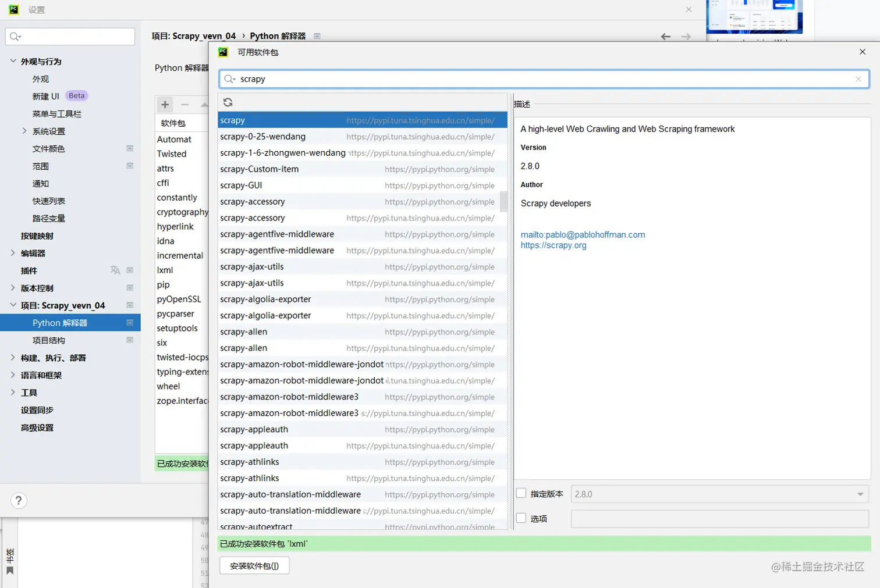Click the project-level icon beside Python 解释器 breadcrumb
Image resolution: width=880 pixels, height=588 pixels.
coord(317,36)
